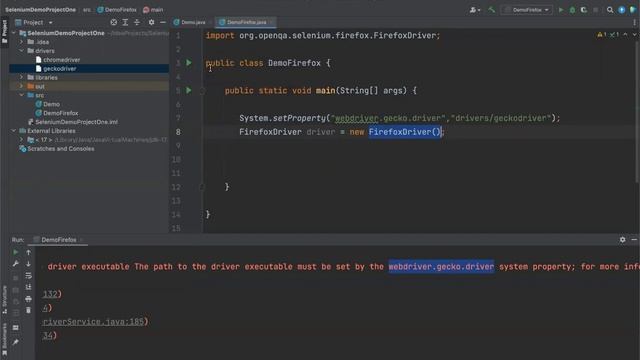Collapse the src folder

point(22,96)
